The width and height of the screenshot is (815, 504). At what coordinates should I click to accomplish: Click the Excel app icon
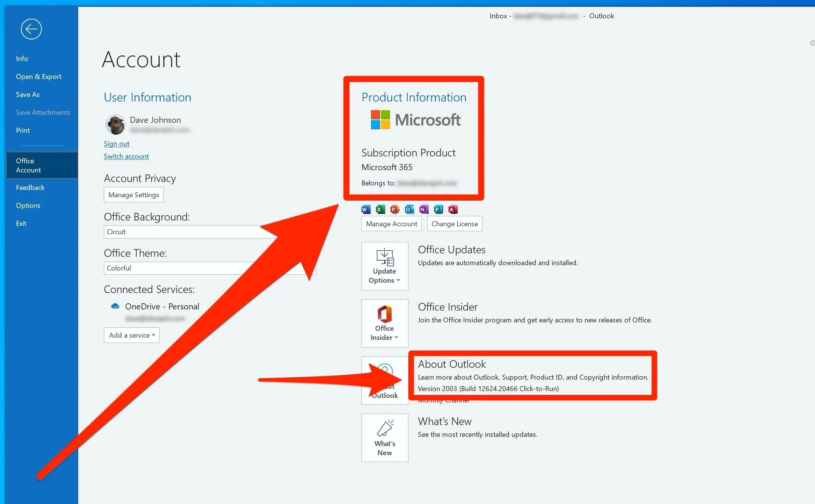coord(380,209)
